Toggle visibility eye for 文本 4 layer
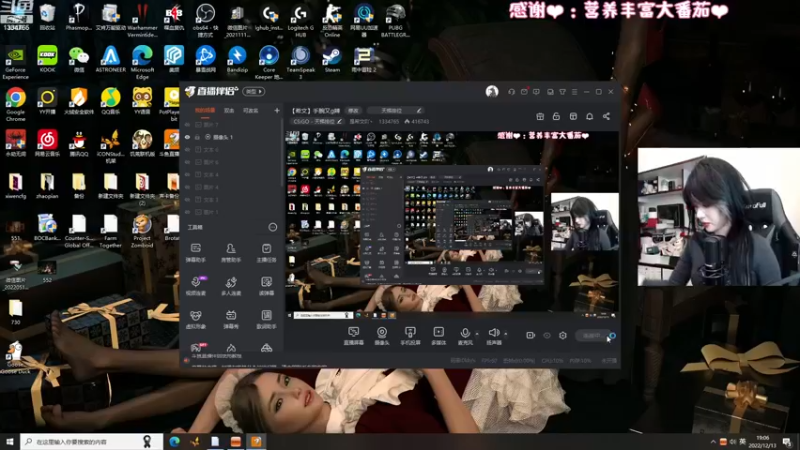Screen dimensions: 800x450 point(187,174)
